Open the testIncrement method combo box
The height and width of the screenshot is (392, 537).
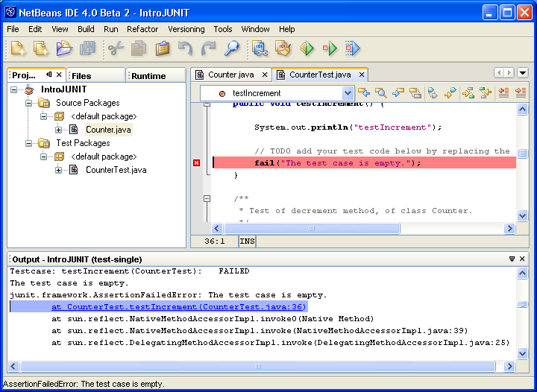point(348,93)
